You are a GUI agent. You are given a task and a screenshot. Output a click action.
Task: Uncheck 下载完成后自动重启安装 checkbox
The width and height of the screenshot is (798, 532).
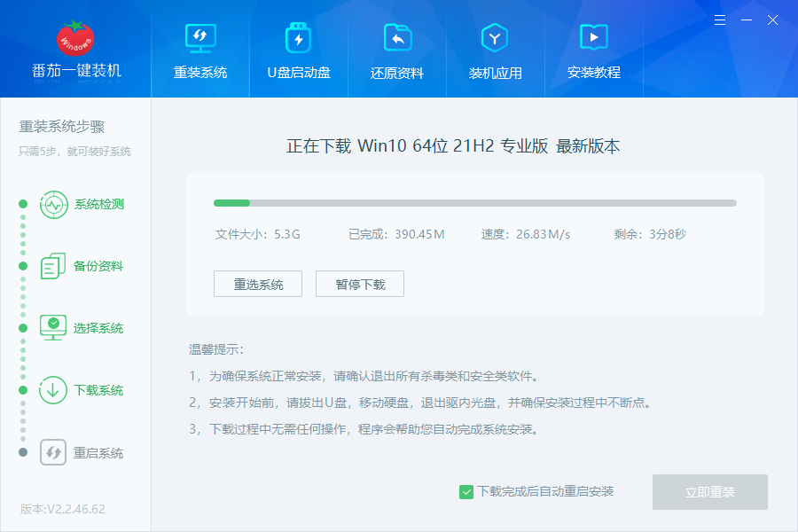coord(466,492)
